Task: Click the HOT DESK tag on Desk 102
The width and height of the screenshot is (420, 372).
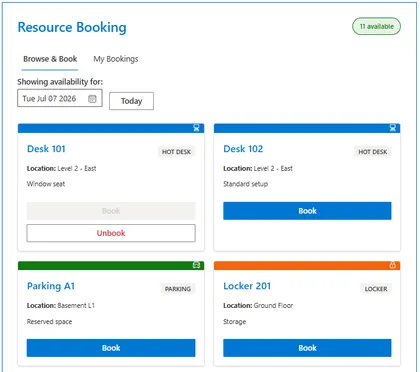Action: (373, 152)
